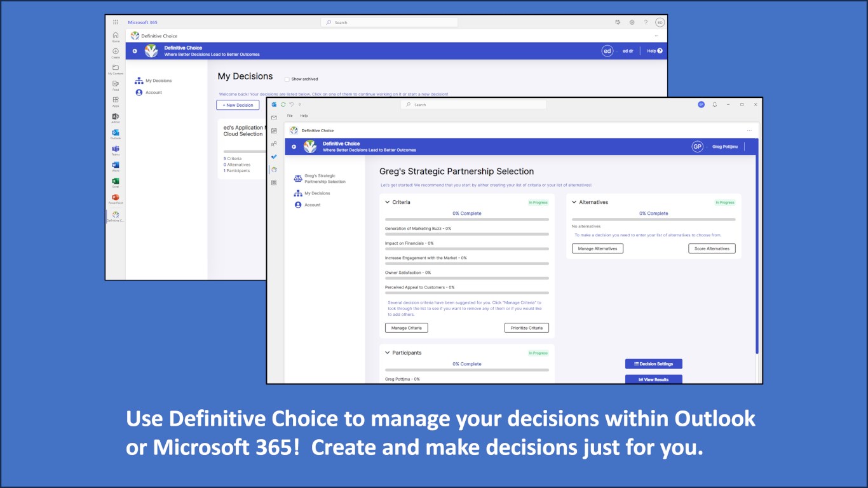Click the Outlook window search field

pyautogui.click(x=473, y=104)
